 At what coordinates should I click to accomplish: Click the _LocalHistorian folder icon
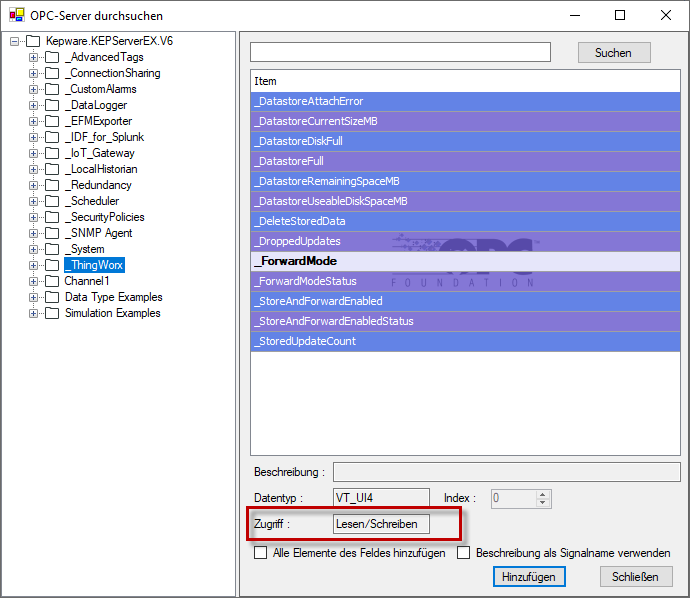tap(52, 169)
